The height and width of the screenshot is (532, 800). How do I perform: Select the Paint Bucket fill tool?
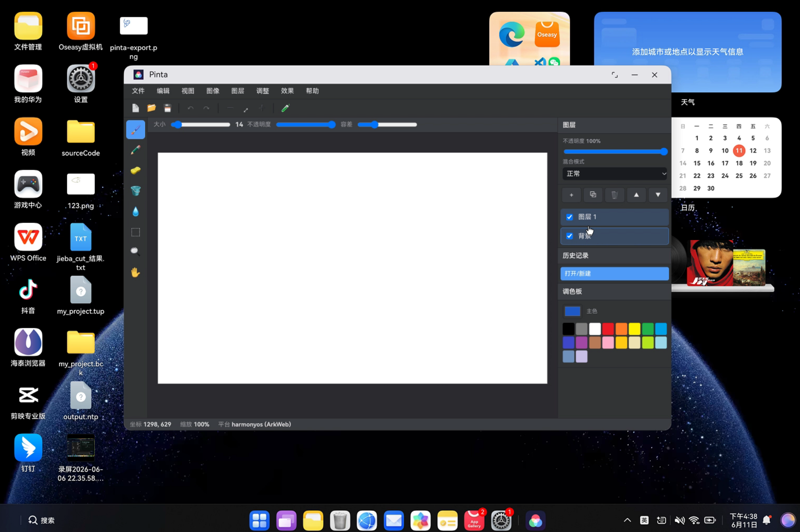point(135,191)
